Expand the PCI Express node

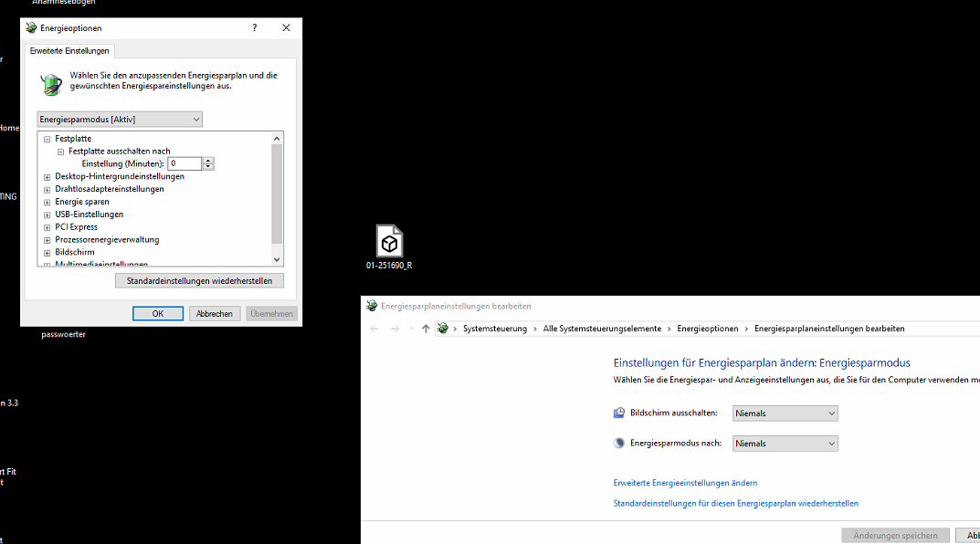pyautogui.click(x=47, y=227)
